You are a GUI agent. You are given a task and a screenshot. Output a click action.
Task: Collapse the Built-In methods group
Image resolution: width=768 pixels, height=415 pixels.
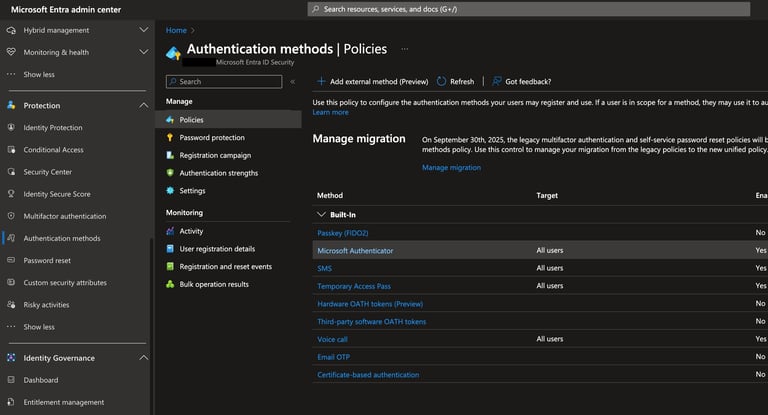[x=321, y=214]
